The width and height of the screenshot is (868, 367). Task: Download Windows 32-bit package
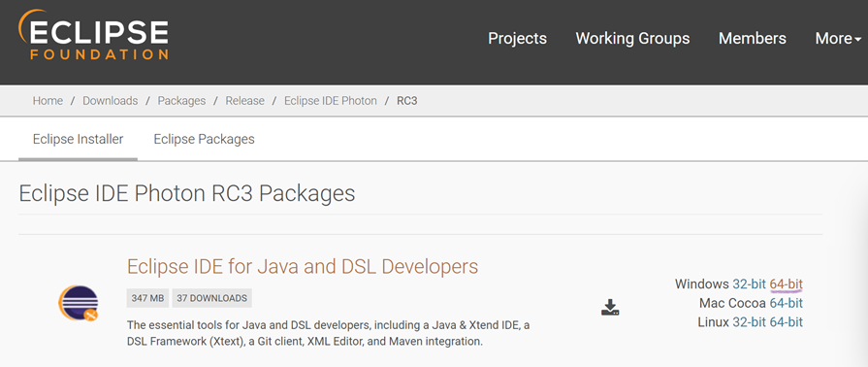(750, 284)
